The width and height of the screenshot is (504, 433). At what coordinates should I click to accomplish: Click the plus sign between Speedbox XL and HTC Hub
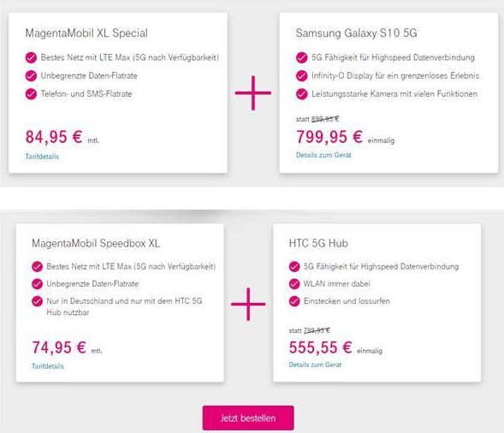pos(248,304)
